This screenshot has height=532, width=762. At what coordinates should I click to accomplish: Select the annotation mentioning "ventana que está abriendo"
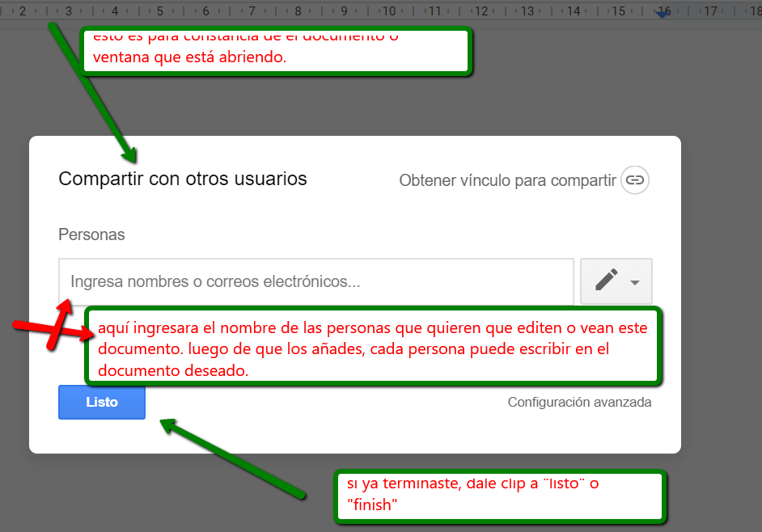[x=275, y=51]
